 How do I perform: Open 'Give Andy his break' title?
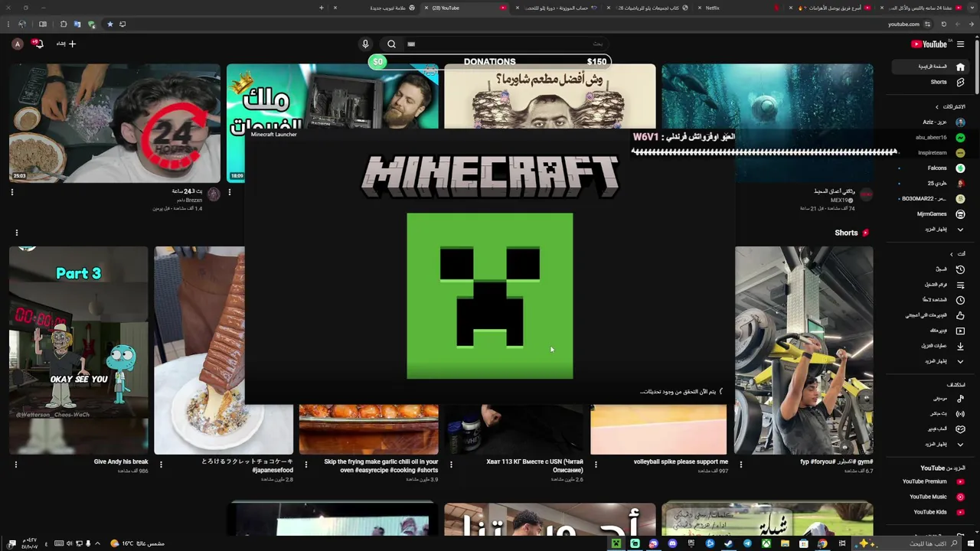pyautogui.click(x=121, y=461)
